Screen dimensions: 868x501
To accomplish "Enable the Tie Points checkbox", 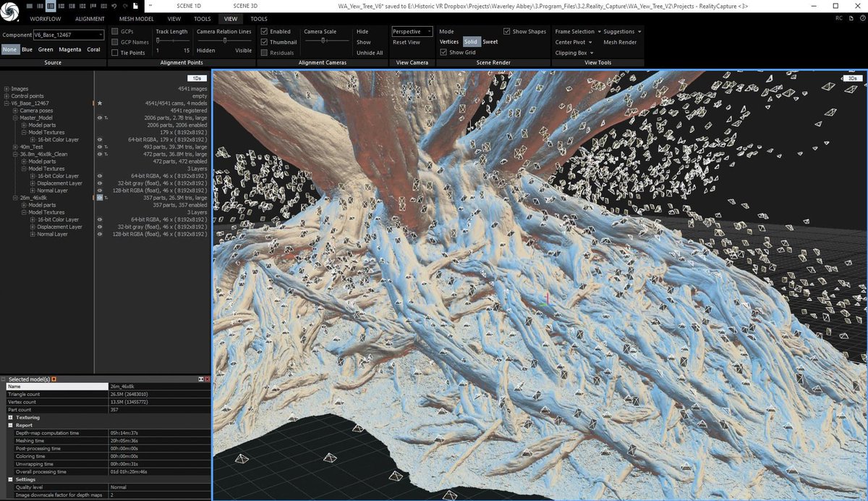I will [x=114, y=53].
